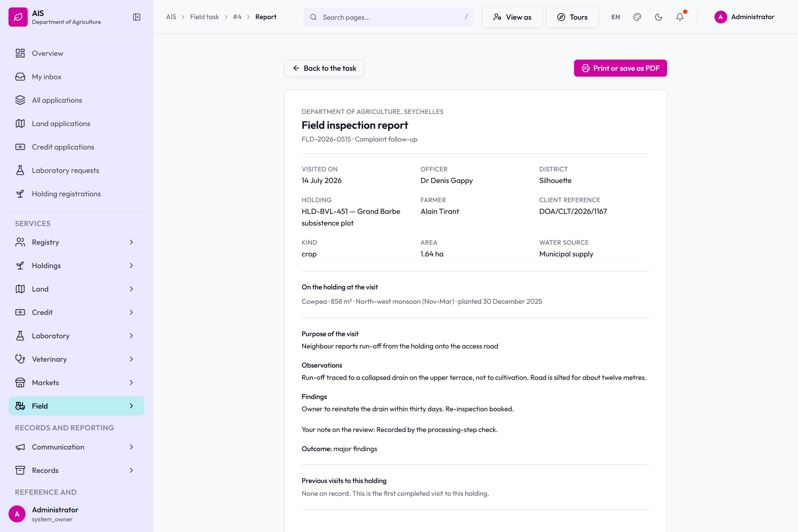798x532 pixels.
Task: Open the theme color palette icon
Action: click(x=637, y=17)
